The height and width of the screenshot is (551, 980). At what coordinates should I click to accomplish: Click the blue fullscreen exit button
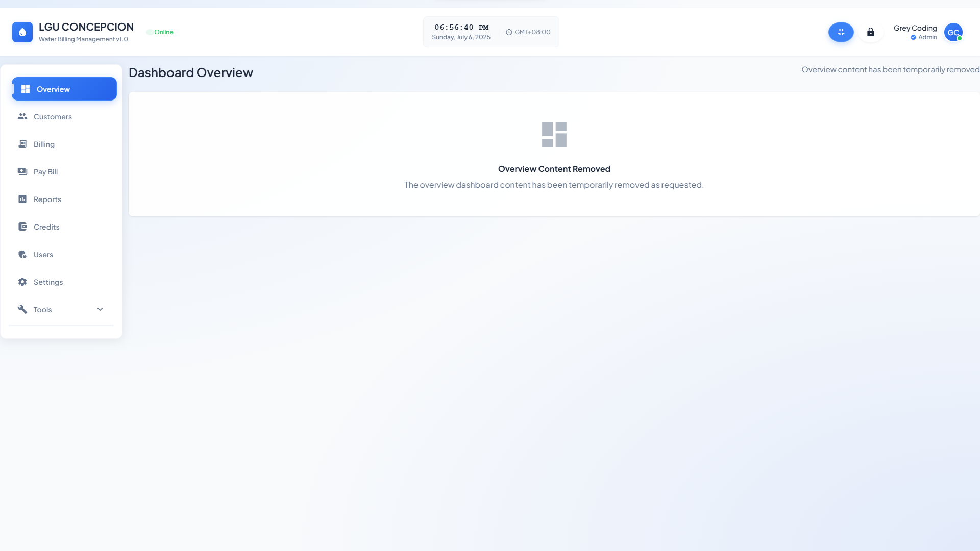(x=841, y=32)
